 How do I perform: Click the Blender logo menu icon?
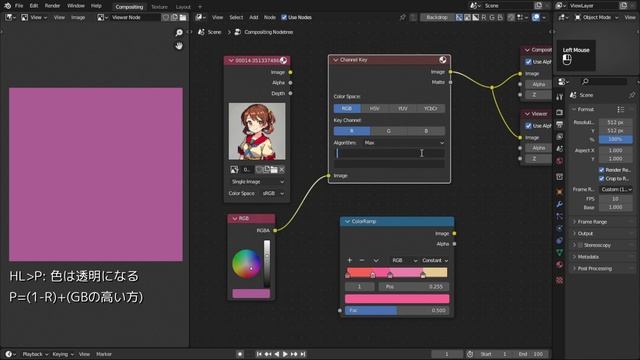pos(7,6)
